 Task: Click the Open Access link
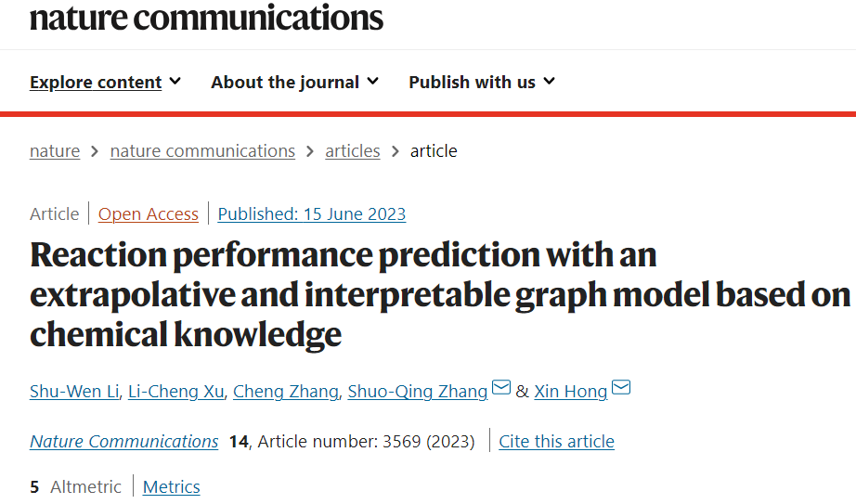[x=148, y=214]
